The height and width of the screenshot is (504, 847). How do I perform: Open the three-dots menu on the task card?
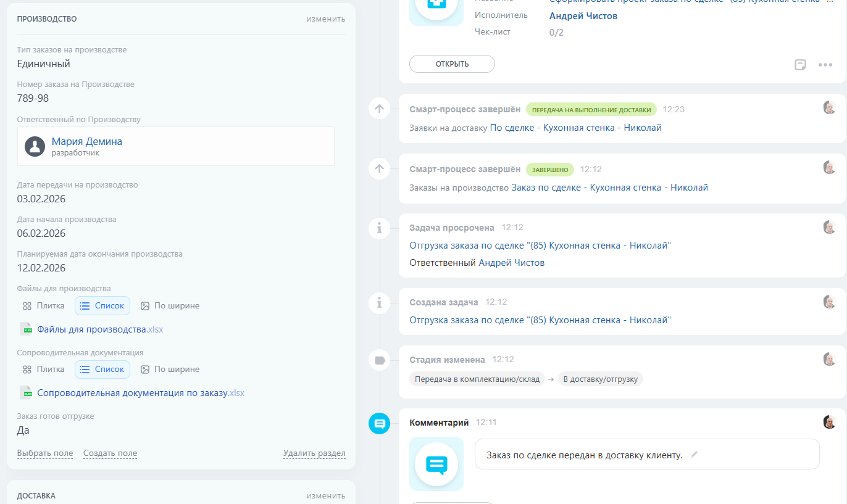coord(825,65)
